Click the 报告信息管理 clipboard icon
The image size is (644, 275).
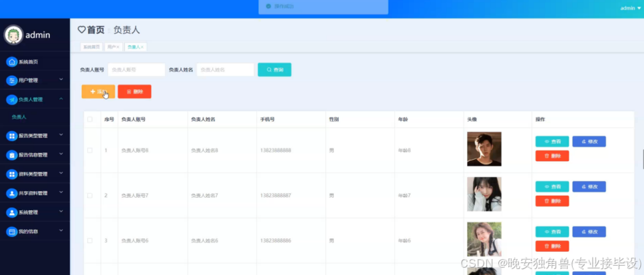[12, 155]
